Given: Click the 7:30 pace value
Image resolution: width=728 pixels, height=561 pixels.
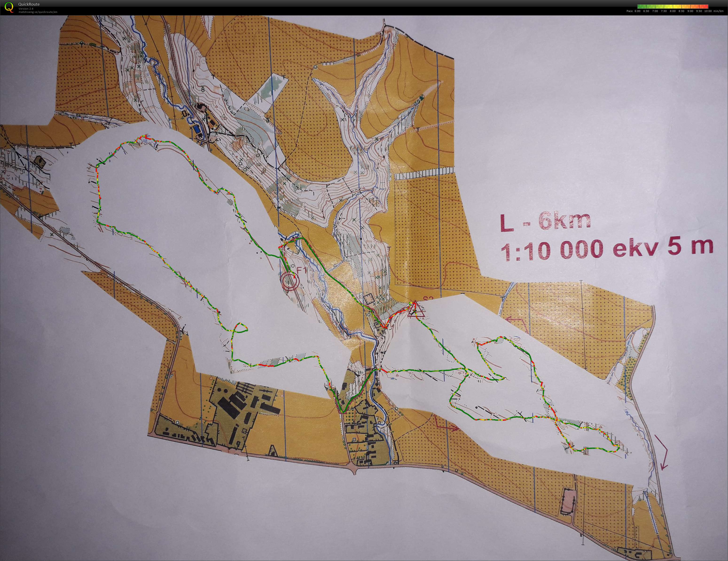Looking at the screenshot, I should [664, 11].
